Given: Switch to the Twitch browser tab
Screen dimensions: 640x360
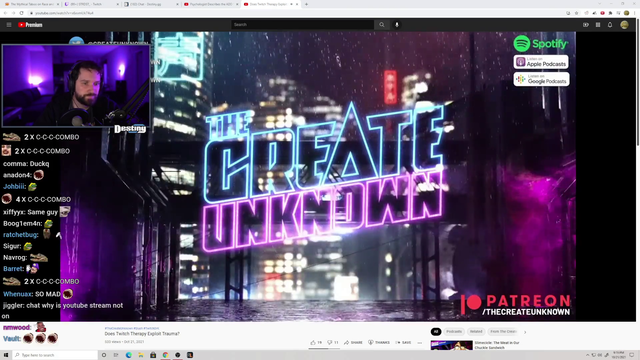Looking at the screenshot, I should (x=90, y=4).
